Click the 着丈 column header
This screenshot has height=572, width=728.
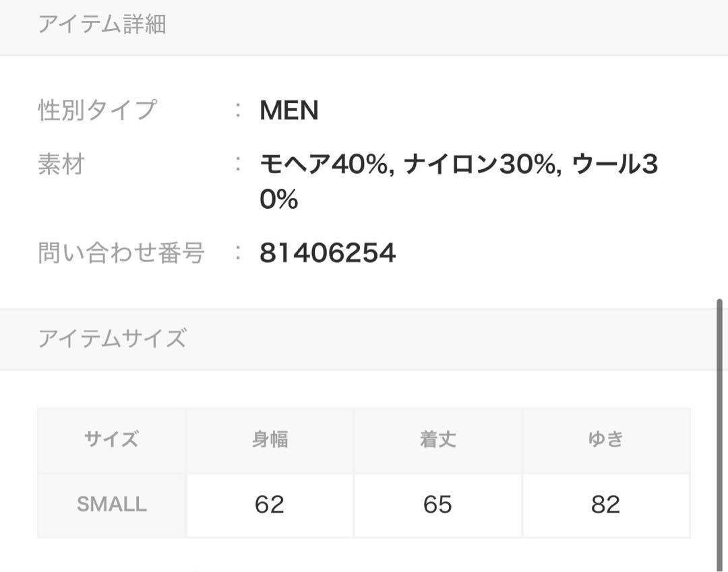[438, 441]
